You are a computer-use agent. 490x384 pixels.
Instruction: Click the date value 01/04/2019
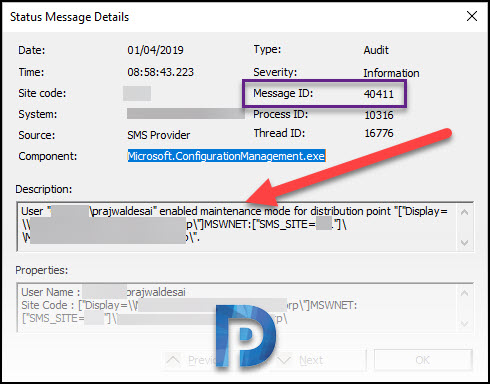pos(155,50)
